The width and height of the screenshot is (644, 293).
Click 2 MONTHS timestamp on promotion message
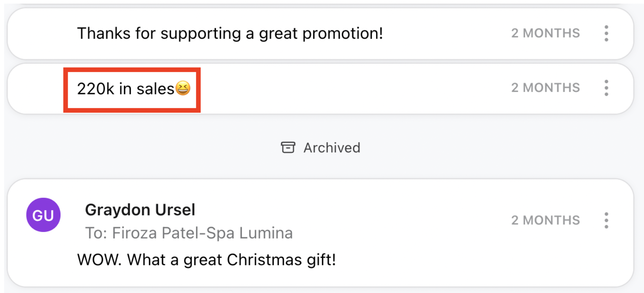coord(545,33)
